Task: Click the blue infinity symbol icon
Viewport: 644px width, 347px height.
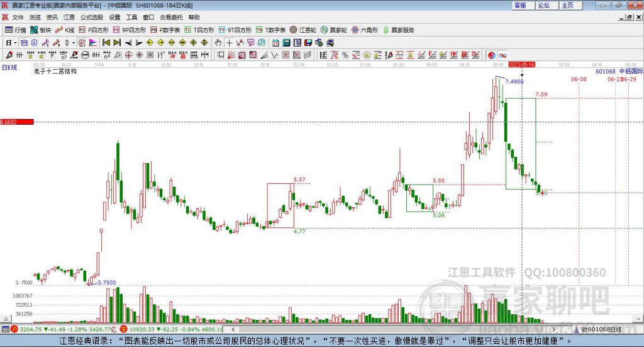Action: [x=502, y=55]
